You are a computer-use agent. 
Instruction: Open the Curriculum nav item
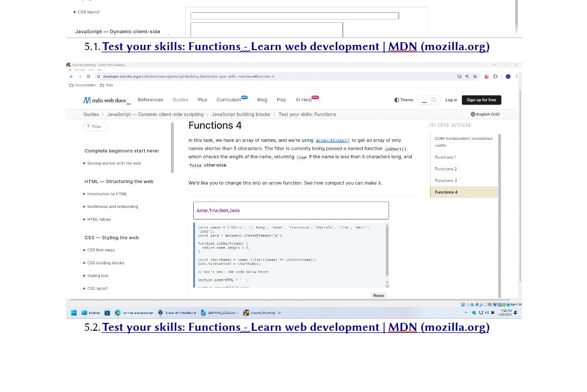232,100
